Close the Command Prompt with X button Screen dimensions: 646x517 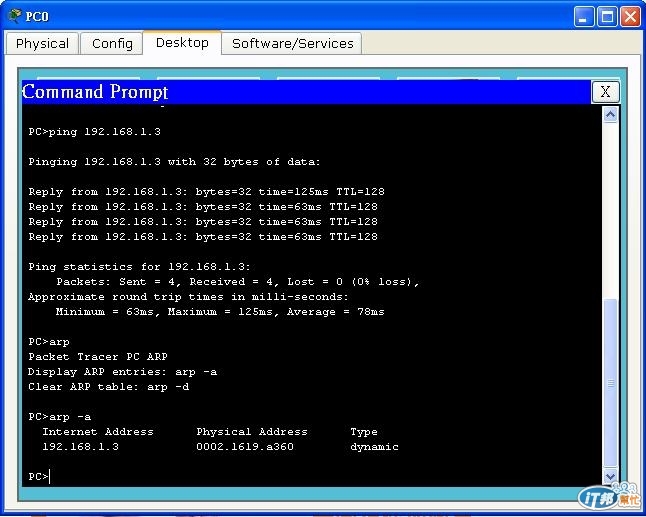pyautogui.click(x=605, y=91)
